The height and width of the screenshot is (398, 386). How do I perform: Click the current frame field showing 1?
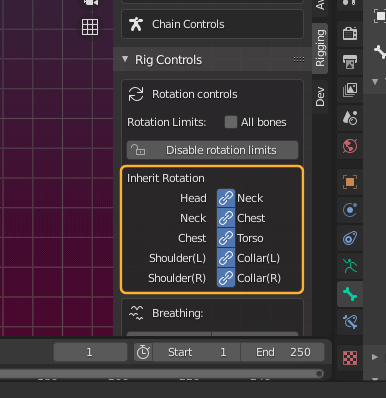[x=90, y=352]
